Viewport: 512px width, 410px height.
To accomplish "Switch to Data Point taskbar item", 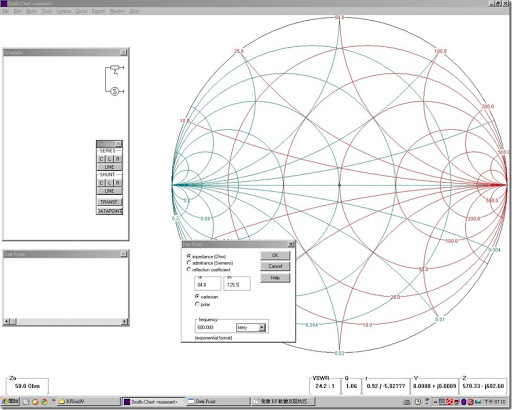I will pos(218,401).
